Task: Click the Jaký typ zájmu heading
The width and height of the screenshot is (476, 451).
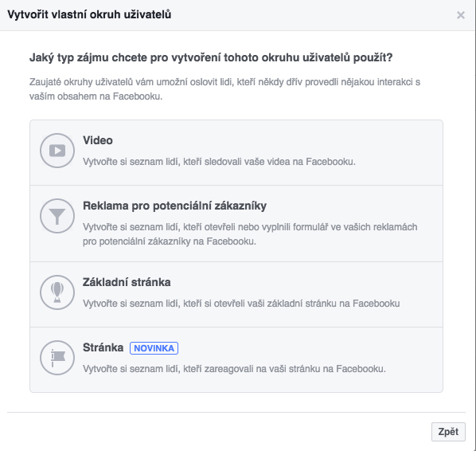Action: (x=211, y=57)
